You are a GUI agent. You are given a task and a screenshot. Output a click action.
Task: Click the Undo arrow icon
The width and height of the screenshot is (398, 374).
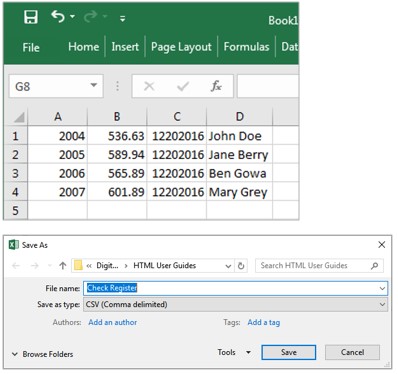point(58,16)
